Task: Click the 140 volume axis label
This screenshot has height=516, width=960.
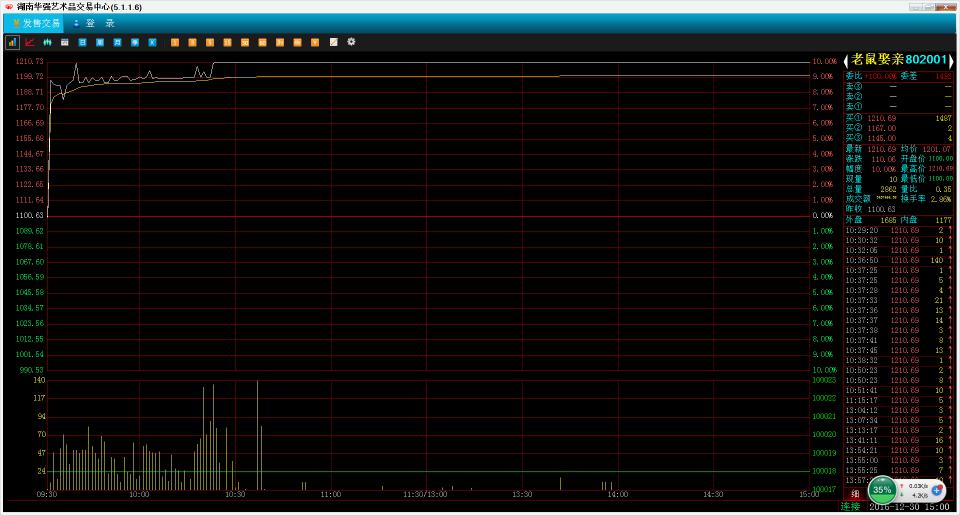Action: 39,380
